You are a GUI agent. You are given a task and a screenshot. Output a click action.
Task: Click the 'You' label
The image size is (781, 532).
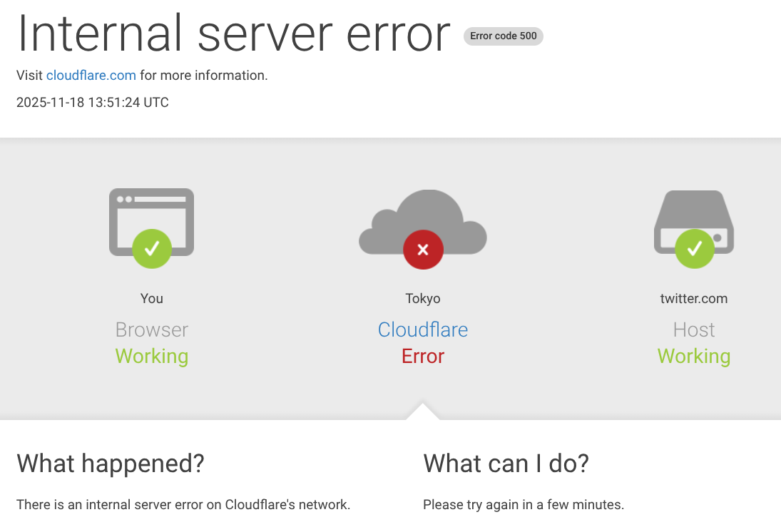tap(151, 298)
